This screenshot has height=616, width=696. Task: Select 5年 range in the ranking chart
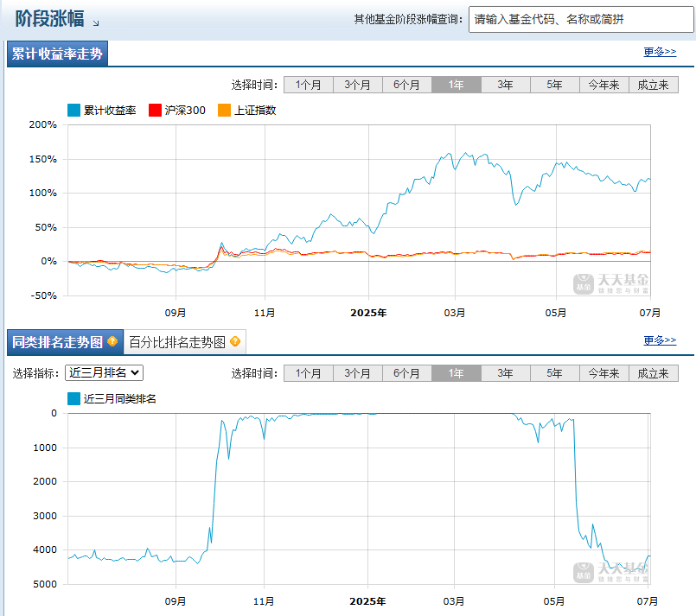click(555, 373)
